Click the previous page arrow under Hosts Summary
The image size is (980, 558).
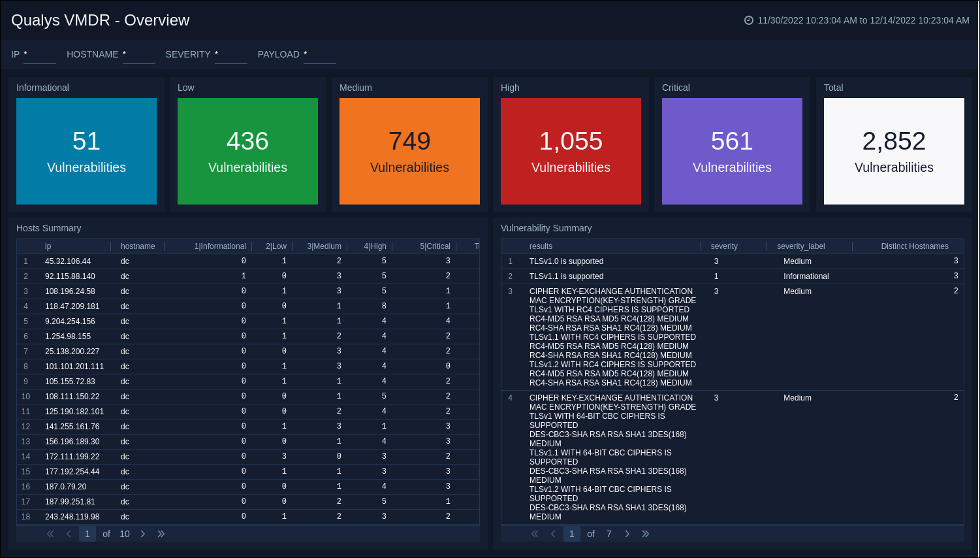(x=69, y=534)
